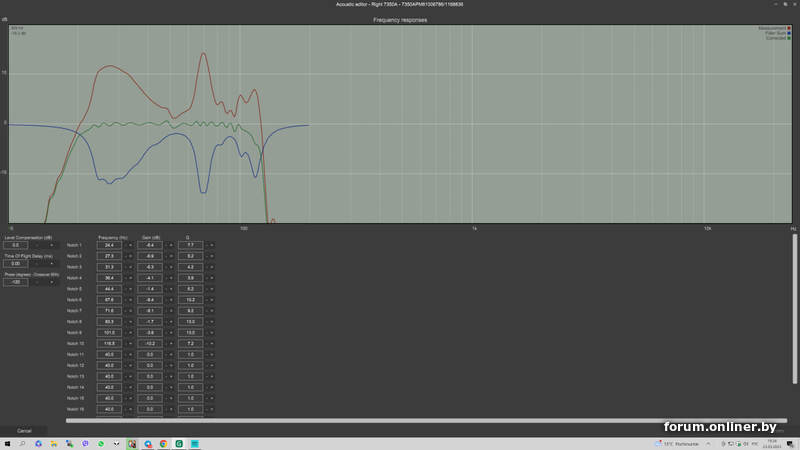Click the Notch 6 frequency field
The width and height of the screenshot is (800, 450).
pos(109,300)
